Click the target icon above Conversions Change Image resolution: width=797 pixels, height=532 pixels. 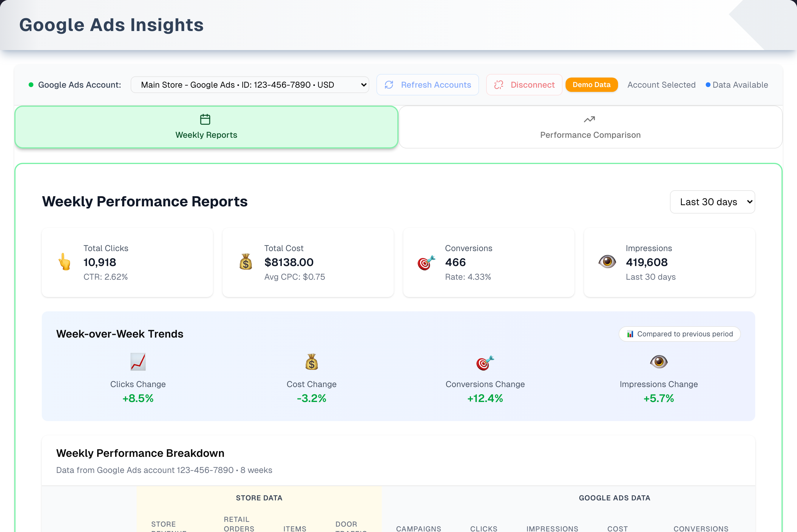pos(485,363)
